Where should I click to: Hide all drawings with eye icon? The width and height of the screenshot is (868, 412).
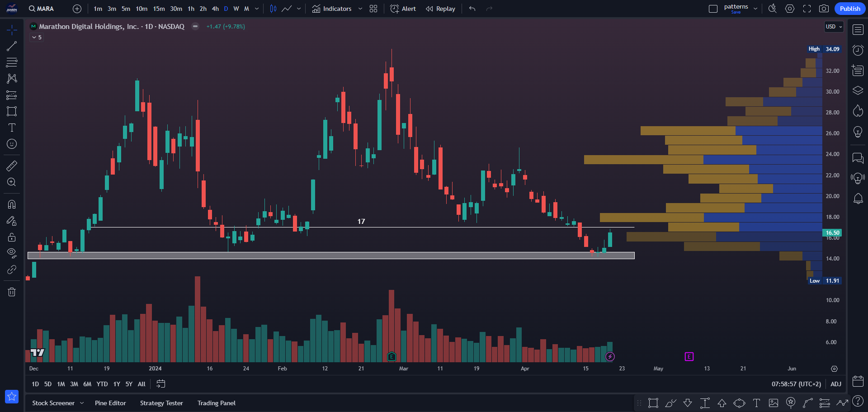[12, 253]
